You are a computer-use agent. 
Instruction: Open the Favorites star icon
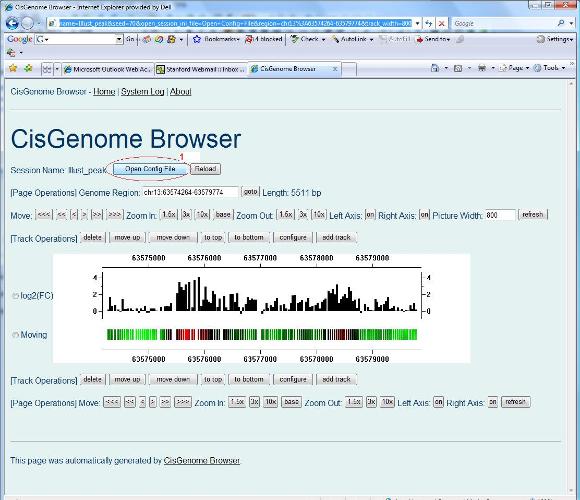click(x=13, y=68)
